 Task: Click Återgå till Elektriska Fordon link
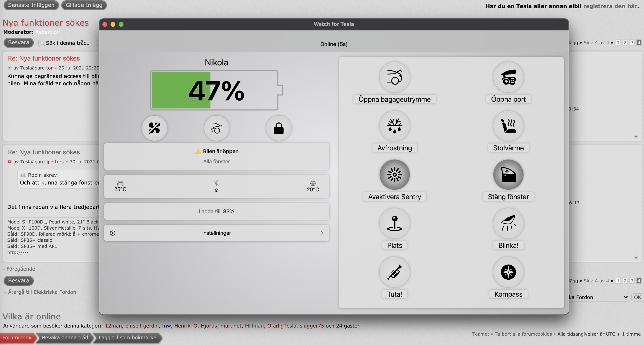[x=42, y=292]
